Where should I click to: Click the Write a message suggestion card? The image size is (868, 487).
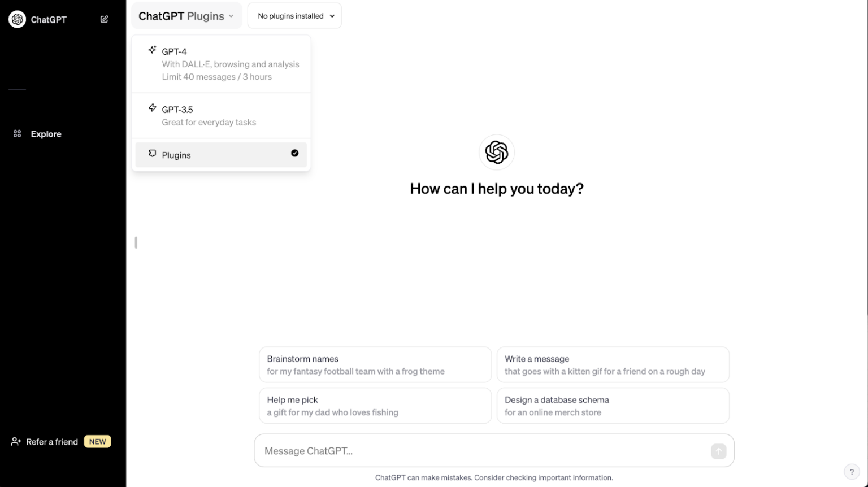point(613,365)
